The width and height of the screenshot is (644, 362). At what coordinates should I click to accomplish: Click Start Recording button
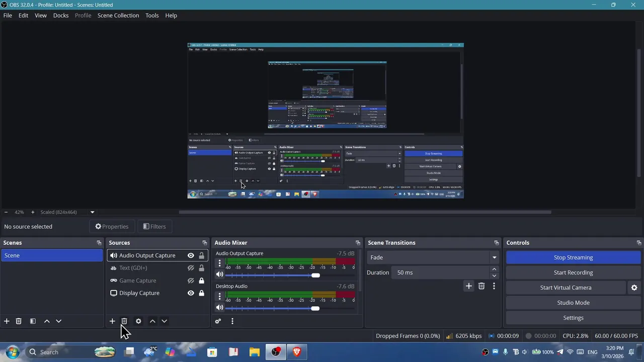[x=573, y=273]
